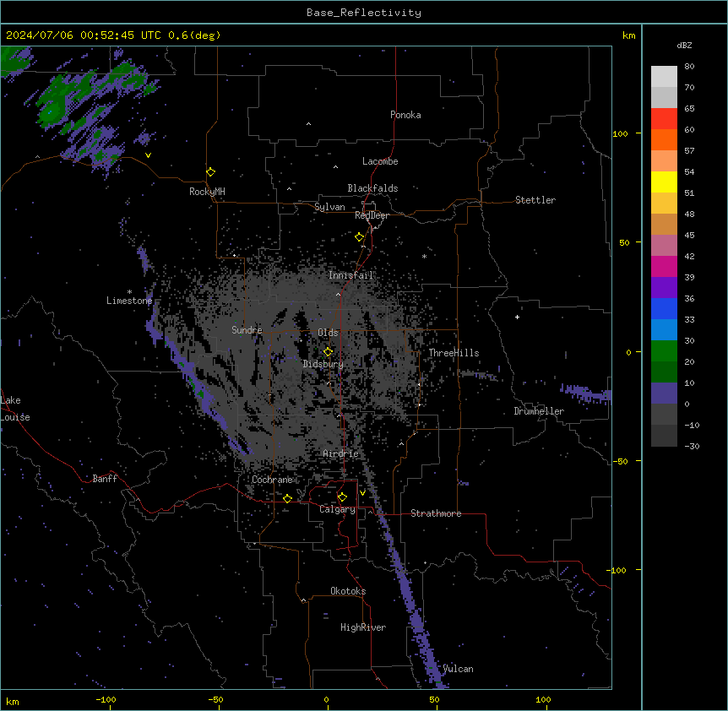Click the yellow diamond marker above Calgary label
728x711 pixels.
pyautogui.click(x=342, y=497)
